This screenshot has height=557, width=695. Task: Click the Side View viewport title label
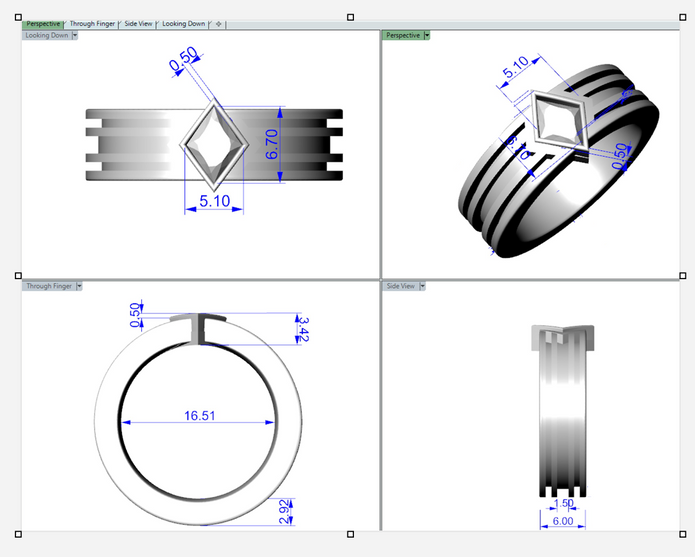pos(400,286)
